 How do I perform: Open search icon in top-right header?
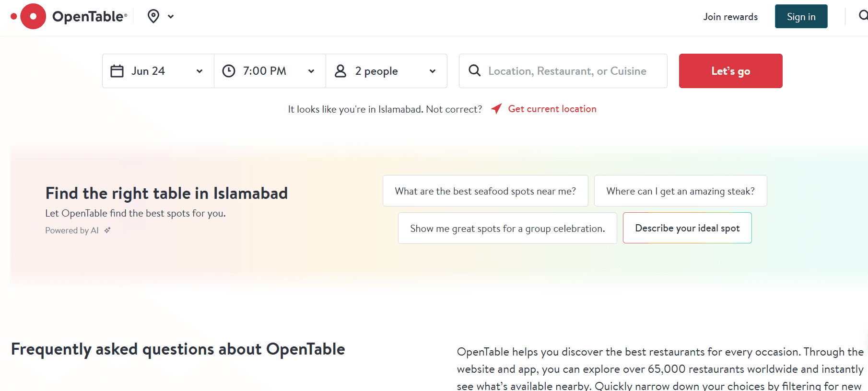click(863, 16)
